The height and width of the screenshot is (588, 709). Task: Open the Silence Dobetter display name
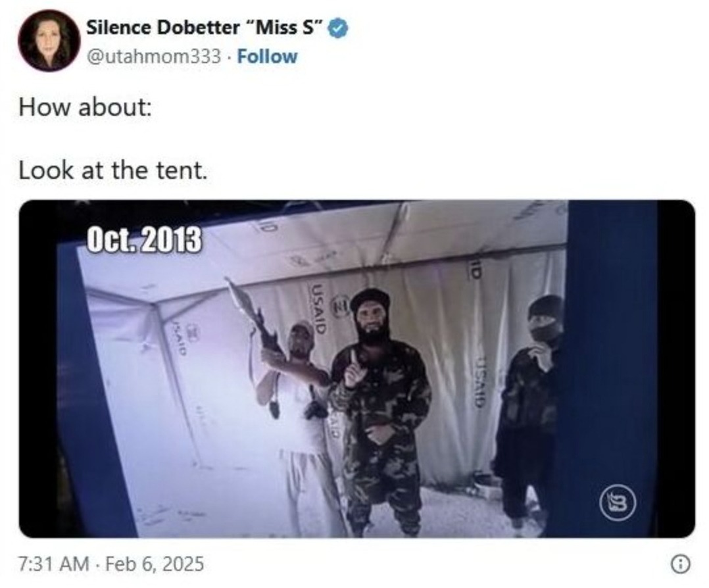[206, 28]
